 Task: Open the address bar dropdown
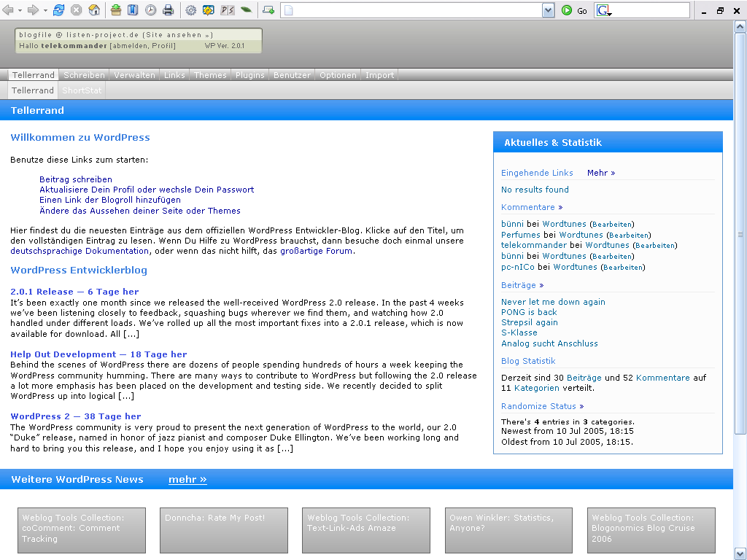[549, 10]
